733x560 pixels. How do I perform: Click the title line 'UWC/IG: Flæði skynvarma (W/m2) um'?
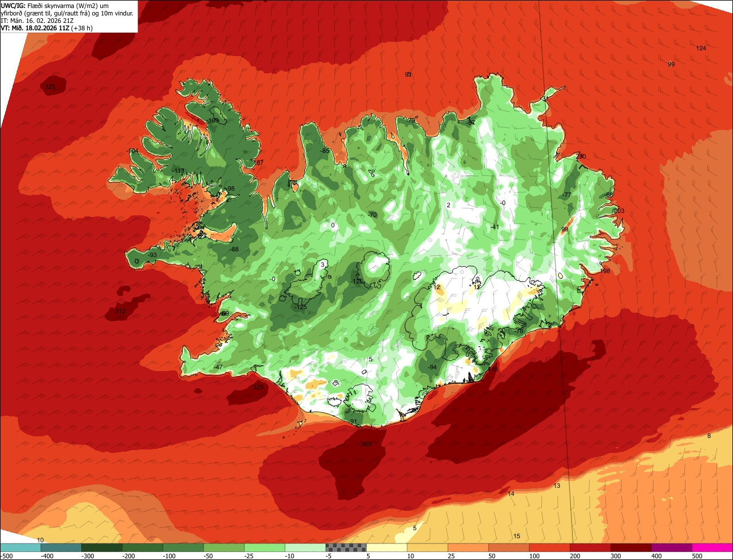point(56,5)
